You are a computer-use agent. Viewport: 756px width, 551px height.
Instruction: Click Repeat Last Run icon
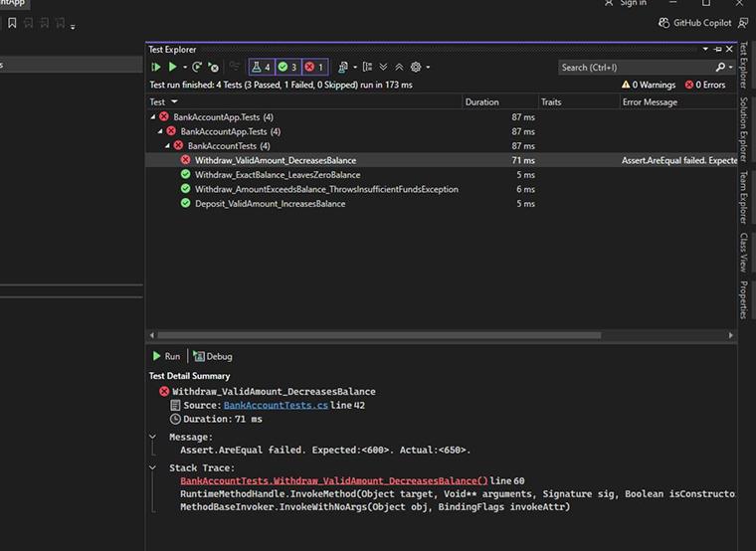[197, 67]
